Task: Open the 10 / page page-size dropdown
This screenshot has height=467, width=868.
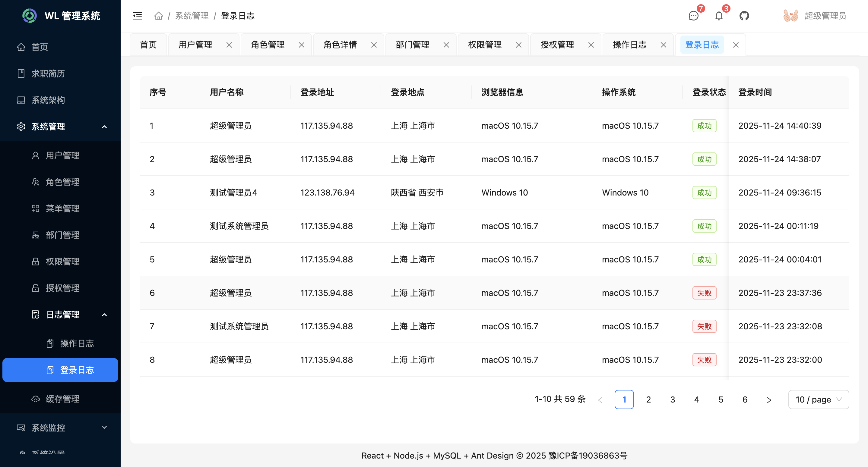Action: click(x=819, y=399)
